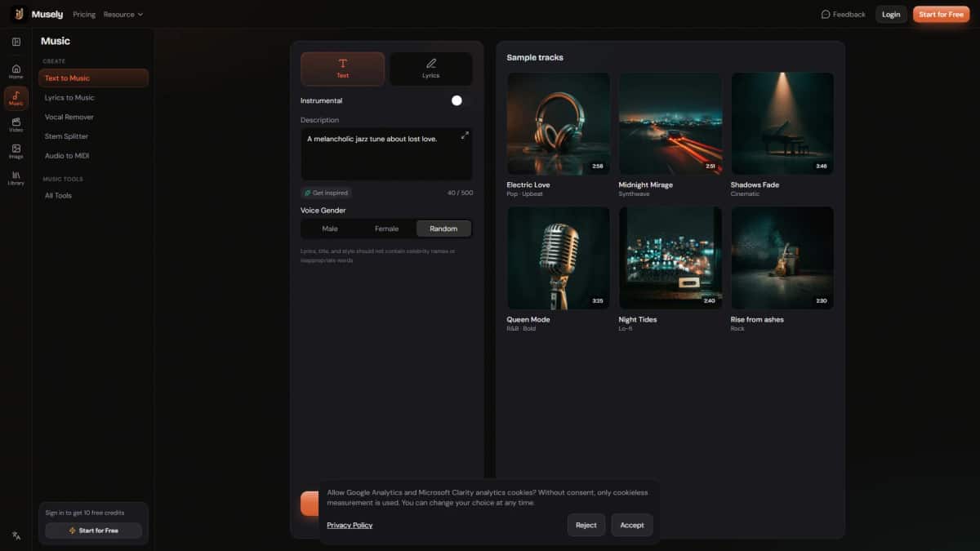This screenshot has height=551, width=980.
Task: Select Lyrics to Music in sidebar
Action: pos(93,97)
